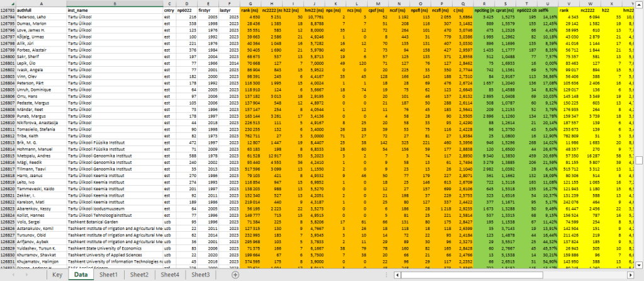This screenshot has height=281, width=644.
Task: Click horizontal scrollbar right arrow
Action: pyautogui.click(x=630, y=275)
